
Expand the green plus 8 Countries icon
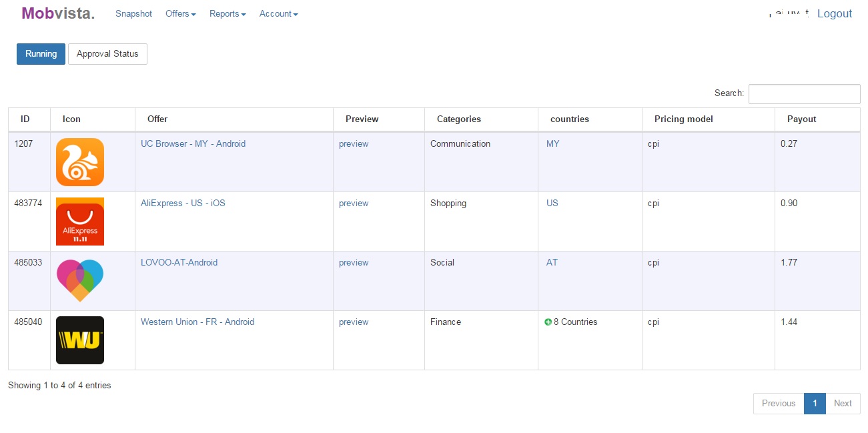[548, 322]
